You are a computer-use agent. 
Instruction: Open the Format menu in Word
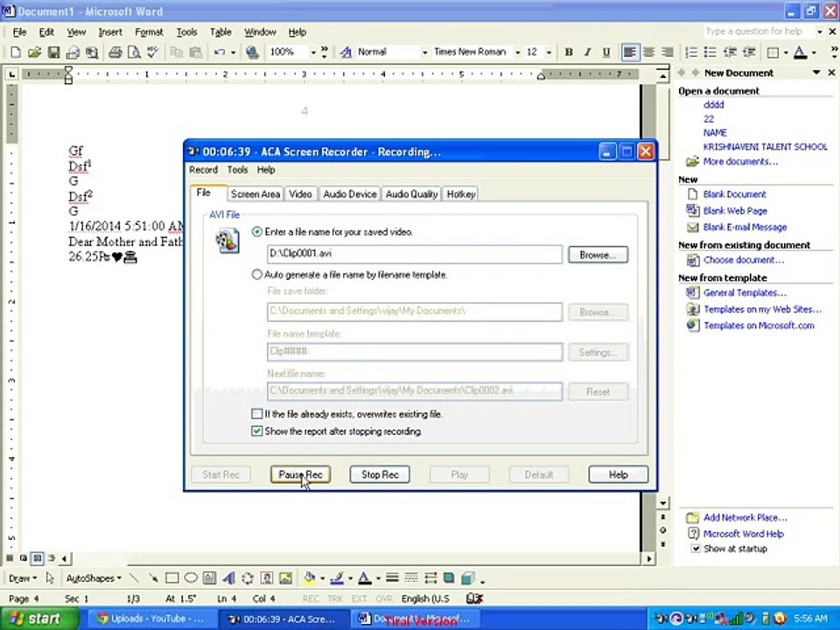coord(149,32)
